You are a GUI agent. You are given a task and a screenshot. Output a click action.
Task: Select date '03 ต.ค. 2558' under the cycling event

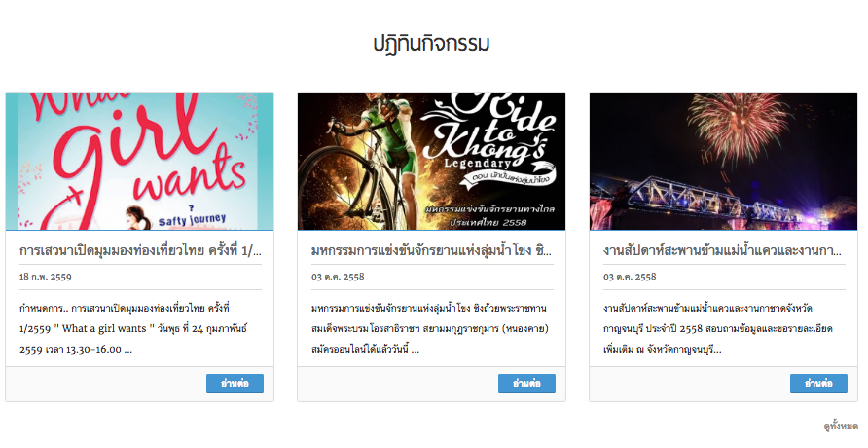338,277
